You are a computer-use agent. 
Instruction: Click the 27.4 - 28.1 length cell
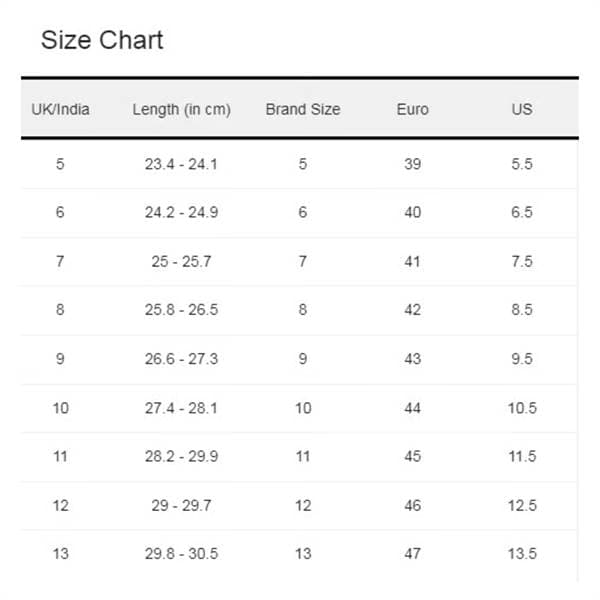point(181,408)
